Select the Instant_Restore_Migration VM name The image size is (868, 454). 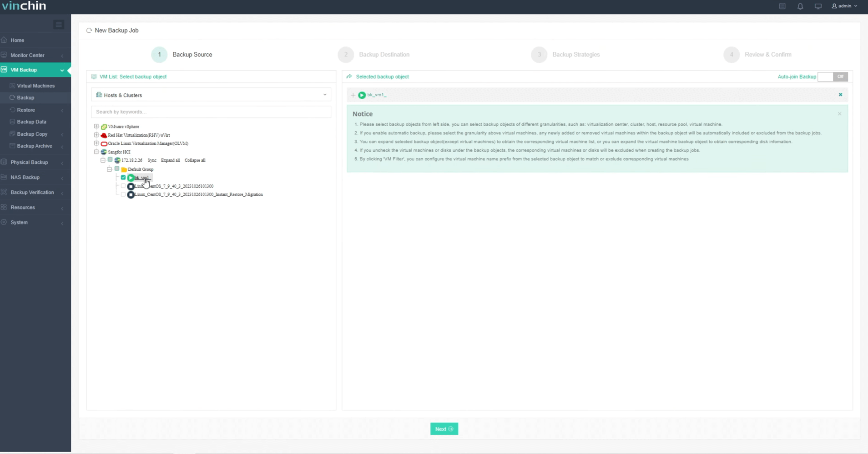point(199,194)
